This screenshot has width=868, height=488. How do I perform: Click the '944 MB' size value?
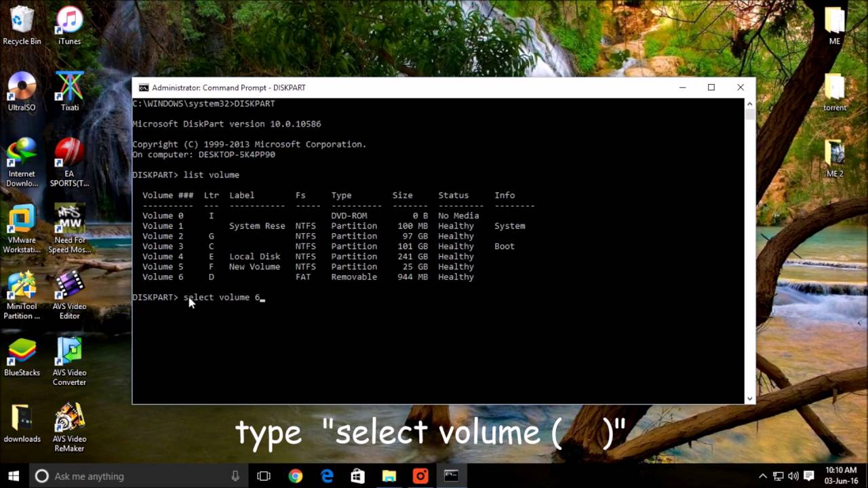(412, 277)
